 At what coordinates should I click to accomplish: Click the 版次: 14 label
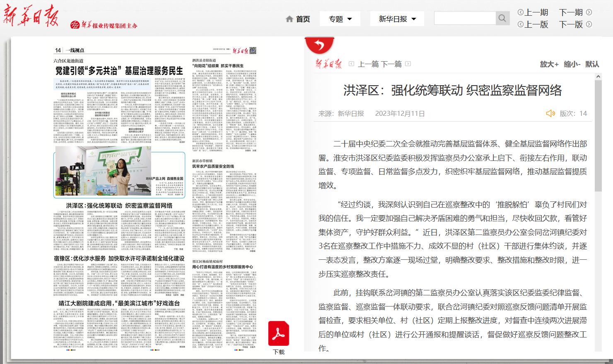point(573,113)
